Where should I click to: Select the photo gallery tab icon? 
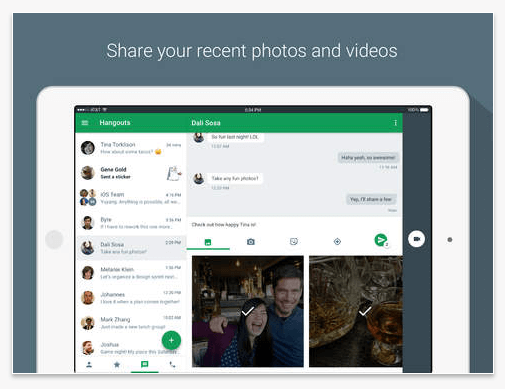pos(208,242)
